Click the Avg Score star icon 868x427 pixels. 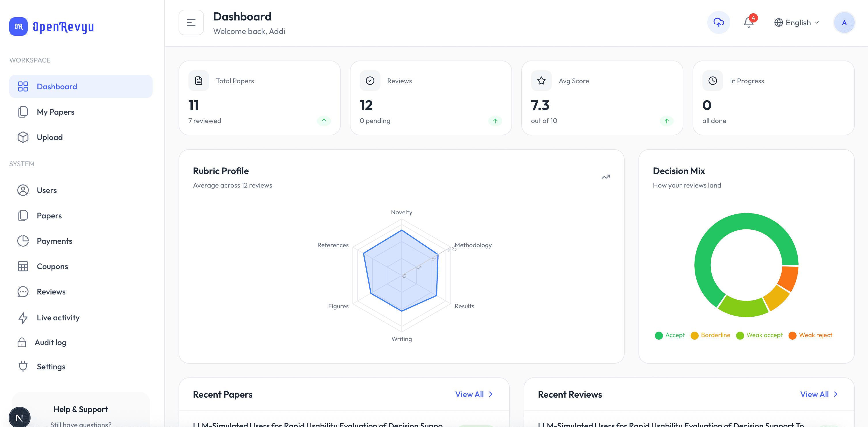coord(541,81)
